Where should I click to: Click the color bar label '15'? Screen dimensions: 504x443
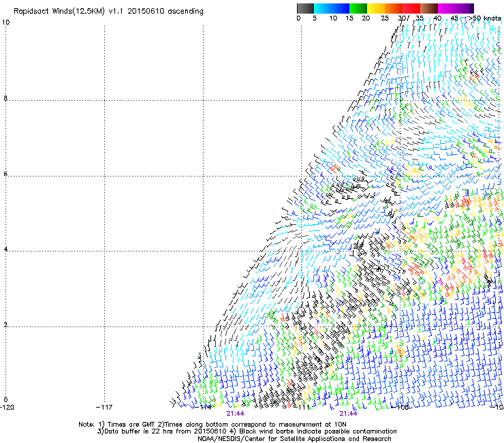[349, 18]
